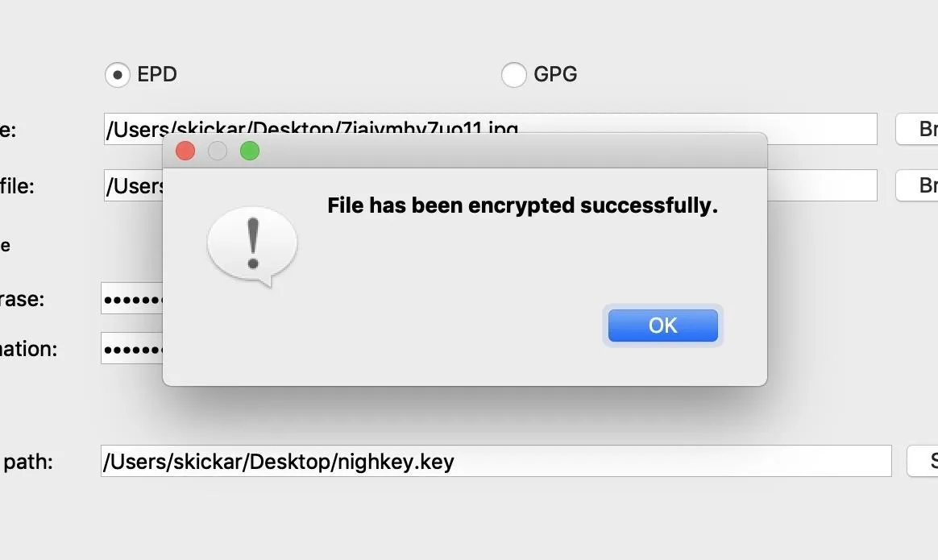Click the button right of the nighkey.key path
938x560 pixels.
(x=923, y=461)
